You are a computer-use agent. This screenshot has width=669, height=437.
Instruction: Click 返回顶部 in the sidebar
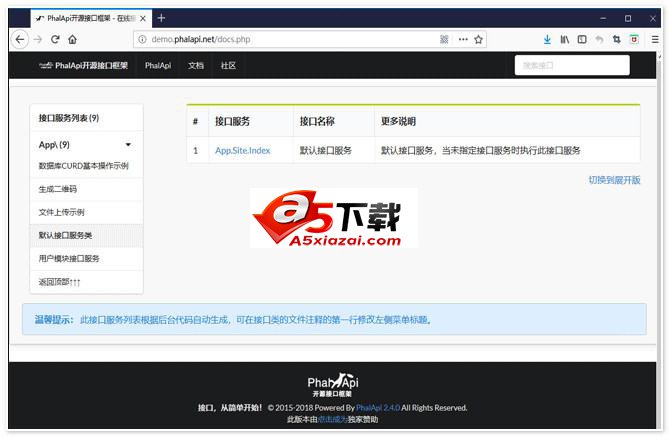pos(87,282)
